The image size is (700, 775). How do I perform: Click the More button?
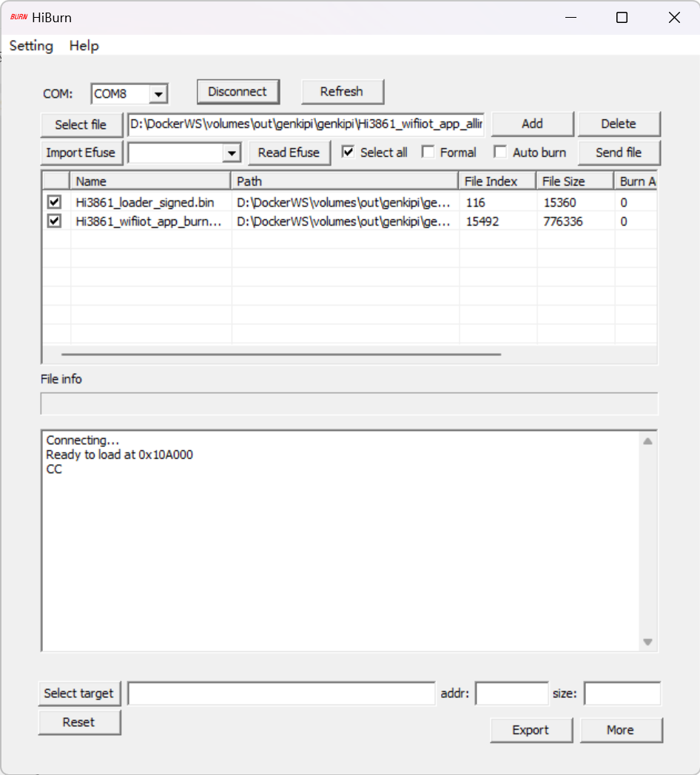pyautogui.click(x=621, y=730)
